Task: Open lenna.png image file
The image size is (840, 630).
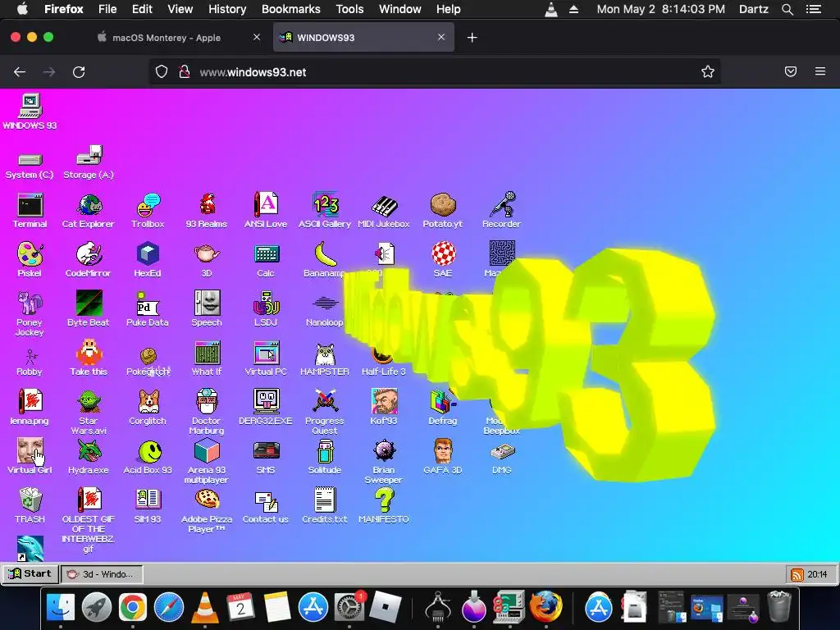Action: tap(30, 402)
